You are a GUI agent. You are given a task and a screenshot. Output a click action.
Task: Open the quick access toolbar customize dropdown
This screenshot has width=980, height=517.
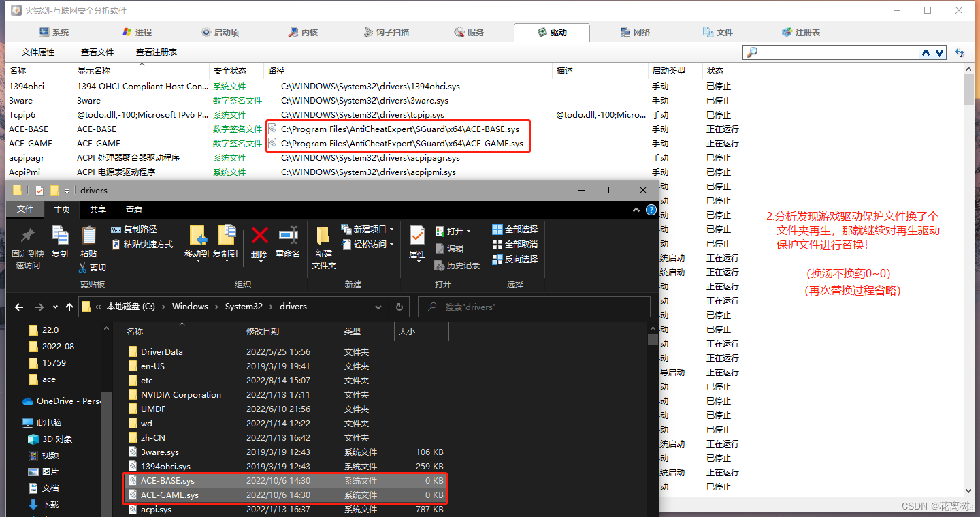pyautogui.click(x=67, y=191)
